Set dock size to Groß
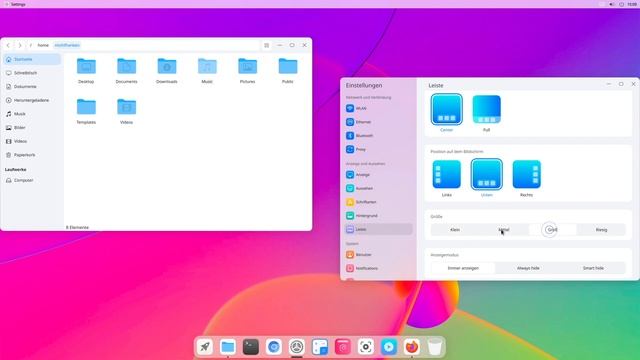Viewport: 640px width, 360px height. coord(552,230)
